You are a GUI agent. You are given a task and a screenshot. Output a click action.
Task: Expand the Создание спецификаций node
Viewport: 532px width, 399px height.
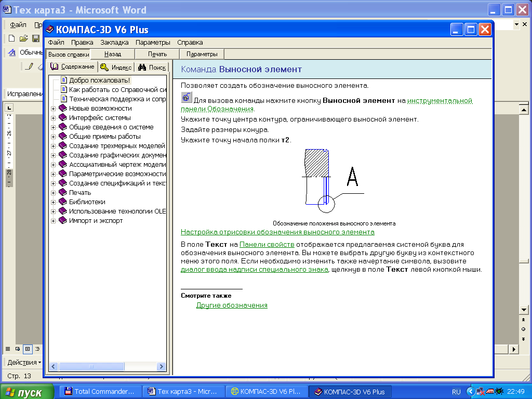(x=54, y=183)
